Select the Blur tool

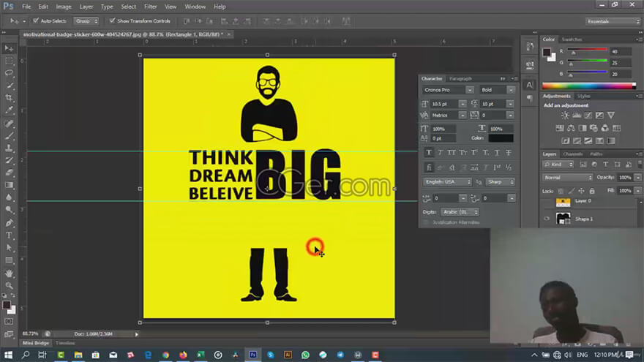click(x=9, y=197)
